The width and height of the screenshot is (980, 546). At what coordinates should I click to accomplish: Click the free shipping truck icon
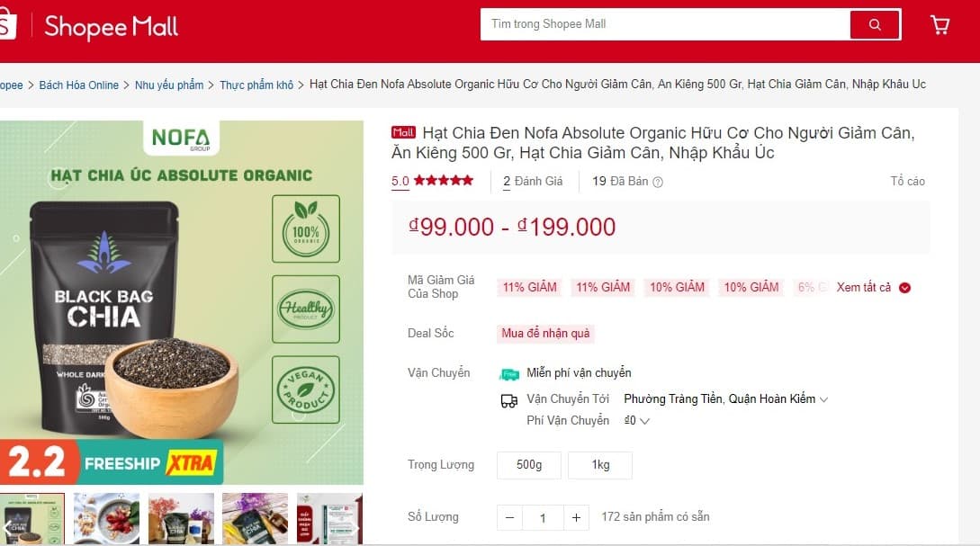[x=508, y=373]
